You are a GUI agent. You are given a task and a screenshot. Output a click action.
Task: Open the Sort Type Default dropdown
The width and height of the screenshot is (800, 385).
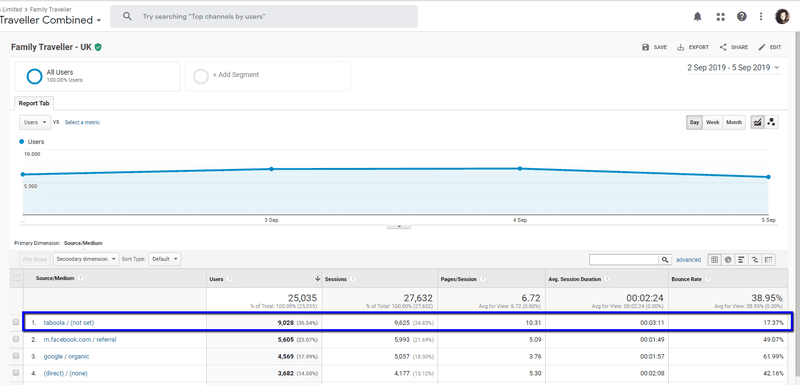pyautogui.click(x=165, y=259)
